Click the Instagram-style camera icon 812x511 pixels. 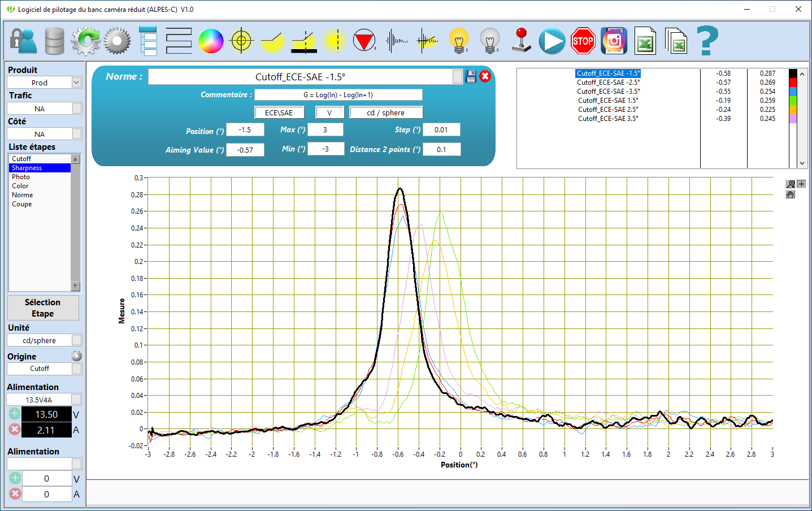[x=614, y=41]
